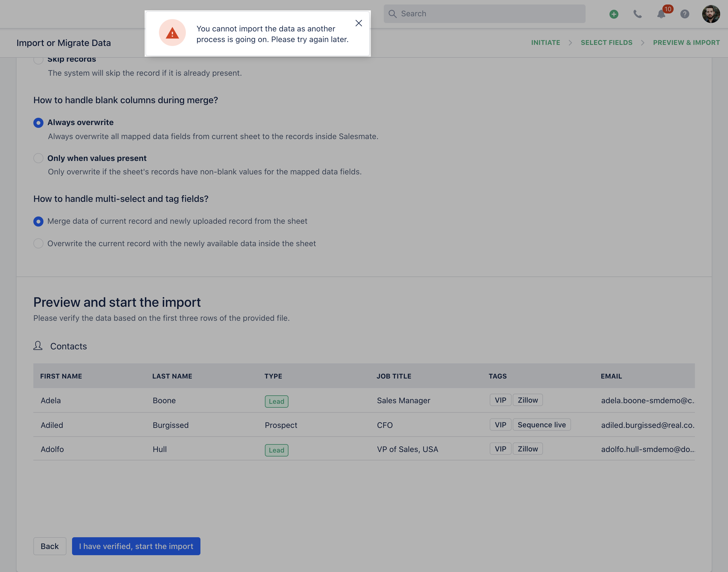Click the adela.boone-smdemo email cell
The width and height of the screenshot is (728, 572).
648,400
